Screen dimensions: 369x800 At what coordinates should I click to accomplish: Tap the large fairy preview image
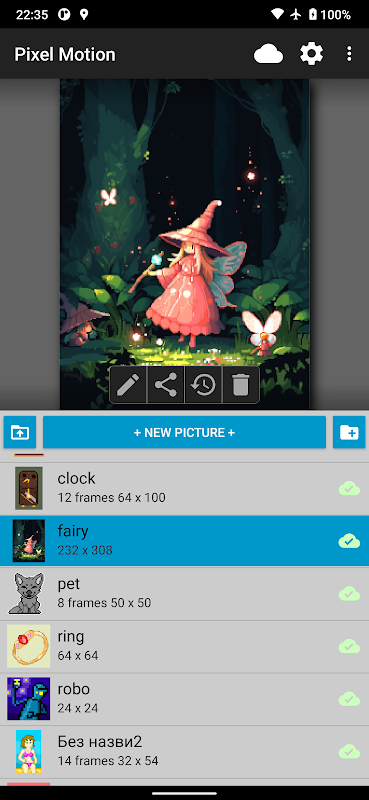(184, 244)
